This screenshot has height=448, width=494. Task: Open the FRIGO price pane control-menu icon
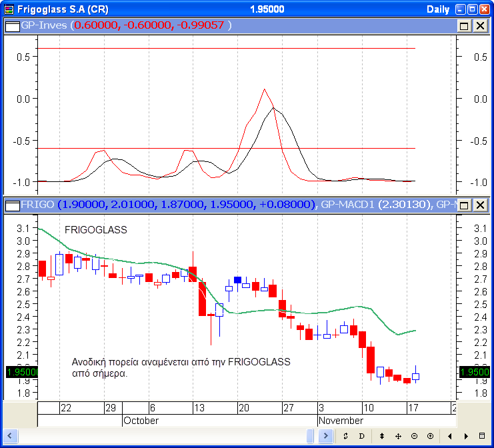[12, 205]
